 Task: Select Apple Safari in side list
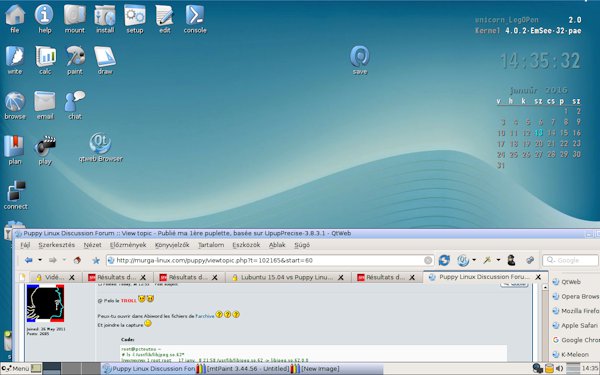(x=576, y=326)
